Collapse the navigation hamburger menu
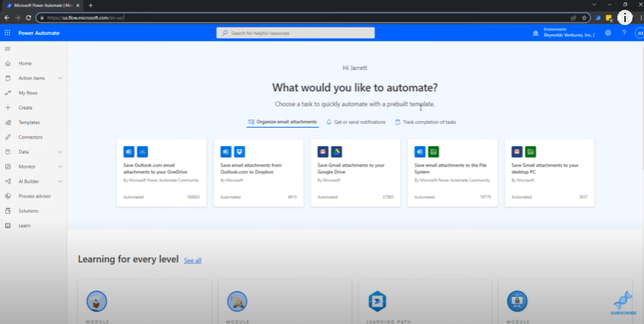 pos(8,49)
